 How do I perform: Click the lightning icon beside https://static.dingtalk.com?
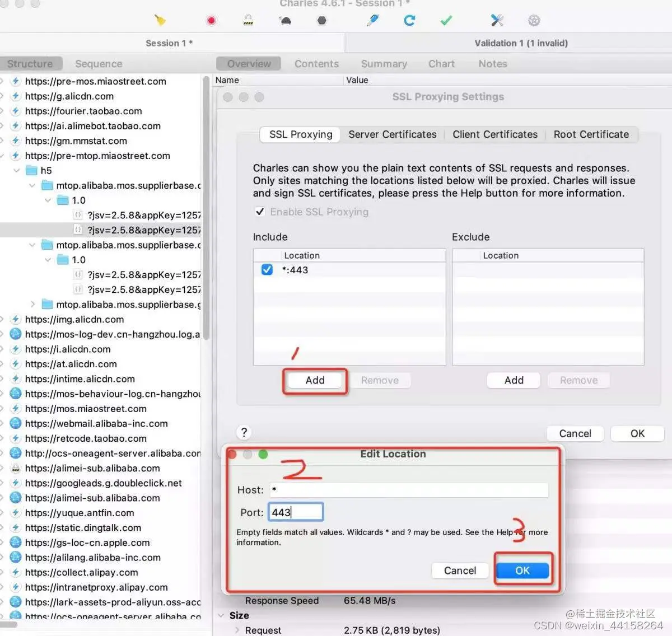16,527
